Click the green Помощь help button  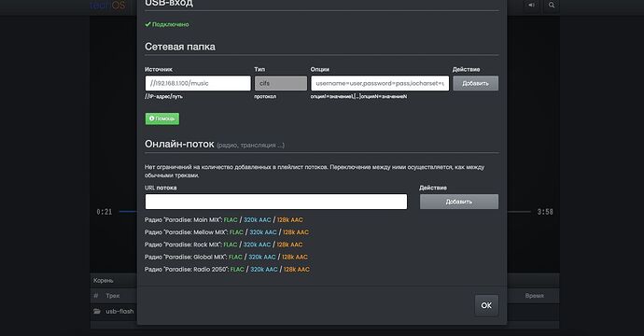[162, 119]
